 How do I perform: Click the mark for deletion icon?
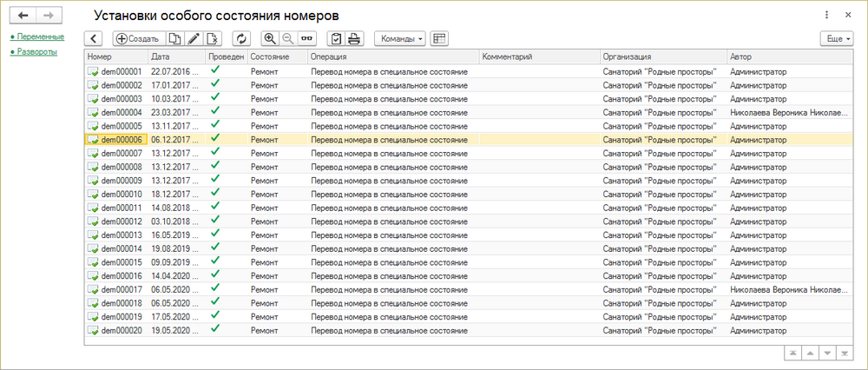(x=214, y=39)
